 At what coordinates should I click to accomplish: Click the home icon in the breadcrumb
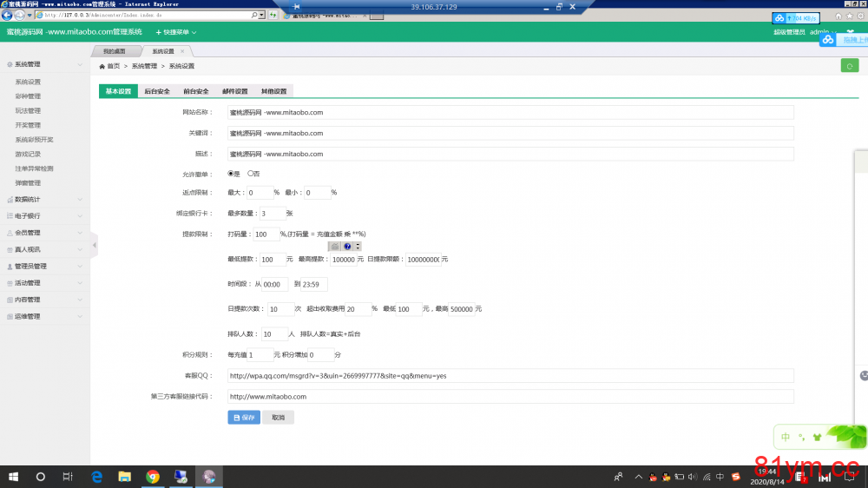click(x=102, y=66)
